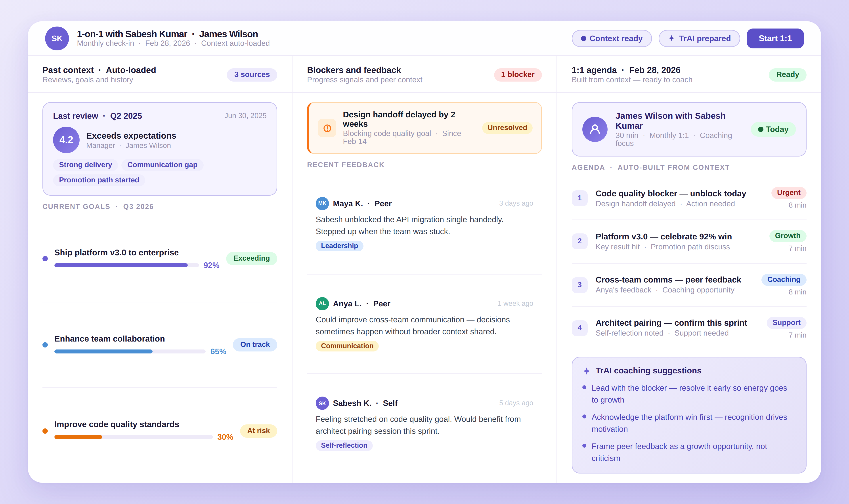
Task: Select Maya K.'s peer avatar
Action: 322,203
